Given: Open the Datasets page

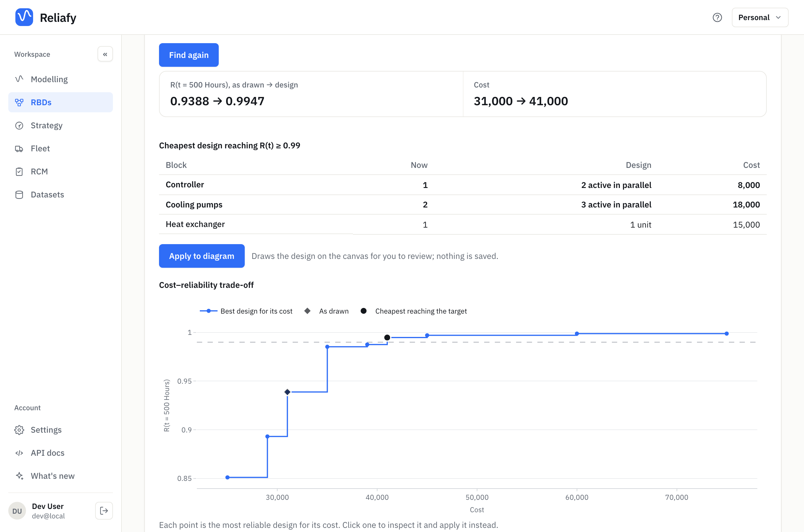Looking at the screenshot, I should (x=60, y=194).
